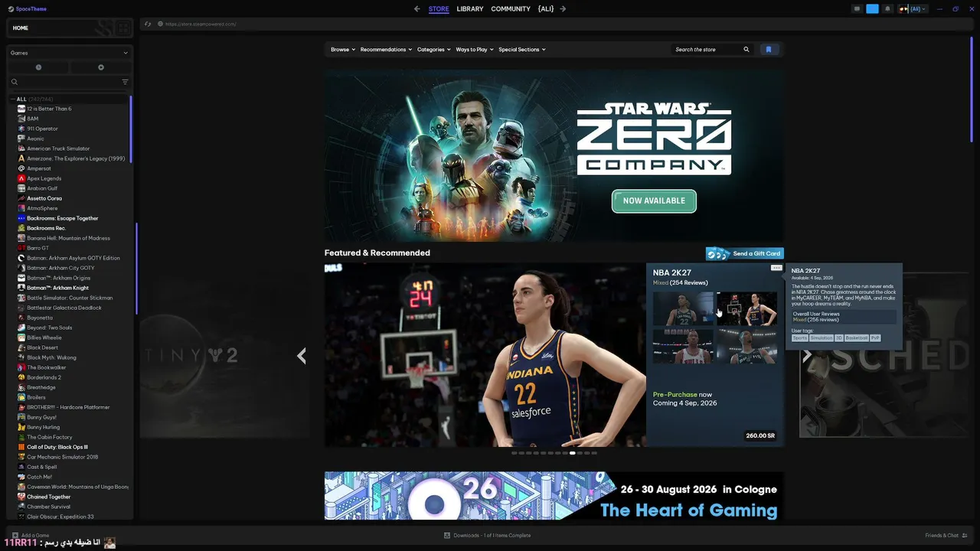Open the NBA 2K27 Bulls player thumbnail
Image resolution: width=980 pixels, height=551 pixels.
coord(683,347)
